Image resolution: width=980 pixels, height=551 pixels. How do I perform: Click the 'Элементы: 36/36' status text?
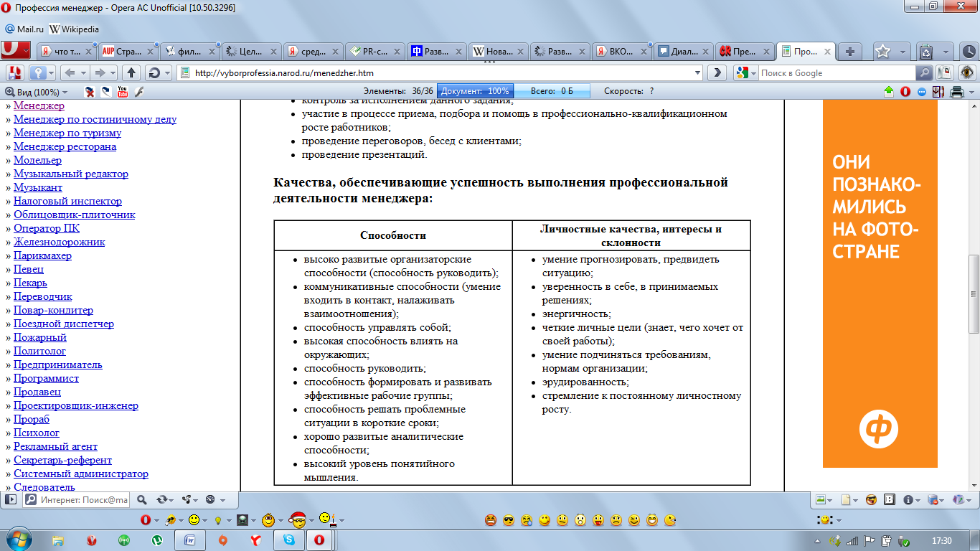point(398,91)
